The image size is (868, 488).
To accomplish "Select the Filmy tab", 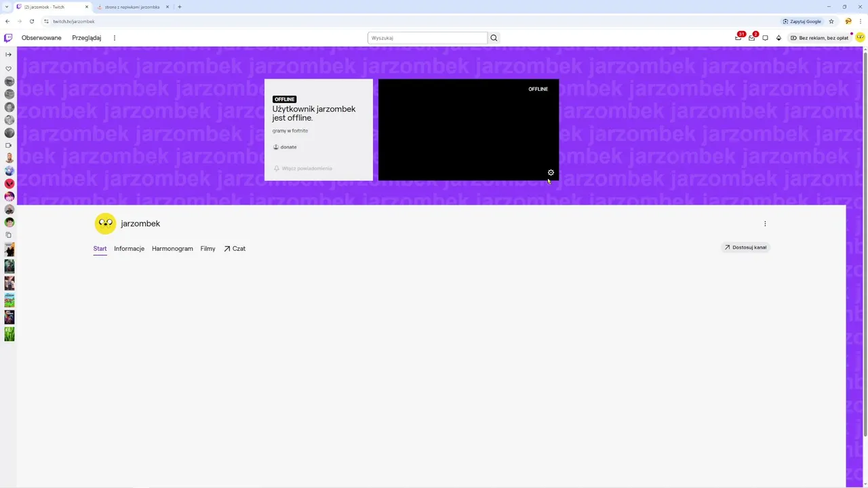I will (x=208, y=249).
